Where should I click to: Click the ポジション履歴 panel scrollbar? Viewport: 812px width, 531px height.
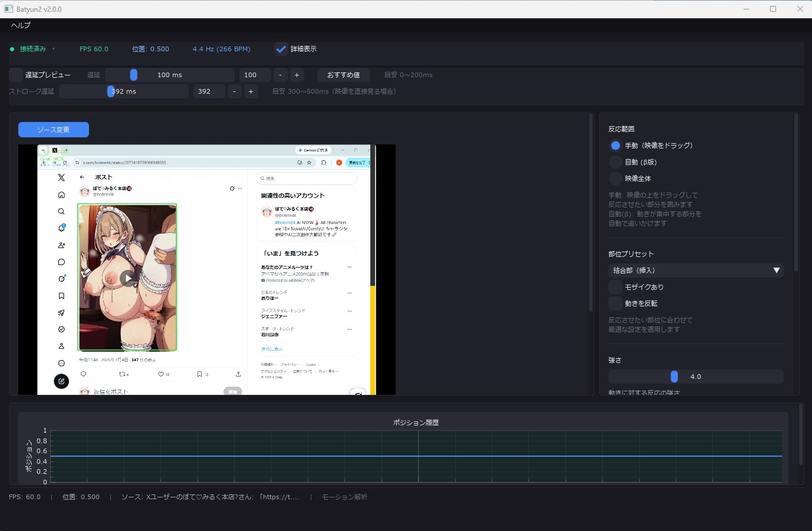point(801,434)
